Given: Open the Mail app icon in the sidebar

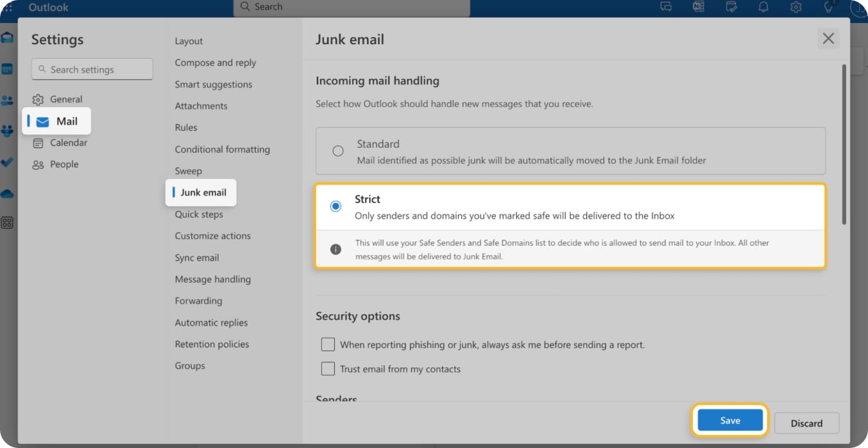Looking at the screenshot, I should click(8, 37).
